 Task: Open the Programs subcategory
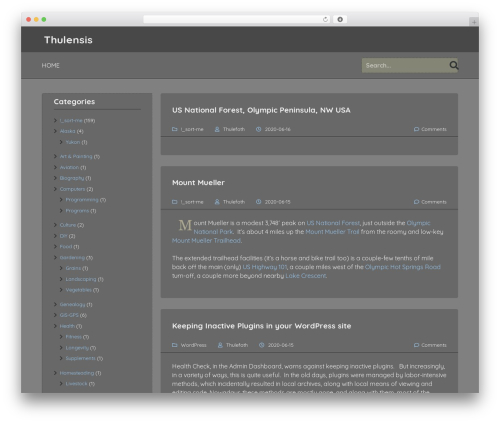77,211
